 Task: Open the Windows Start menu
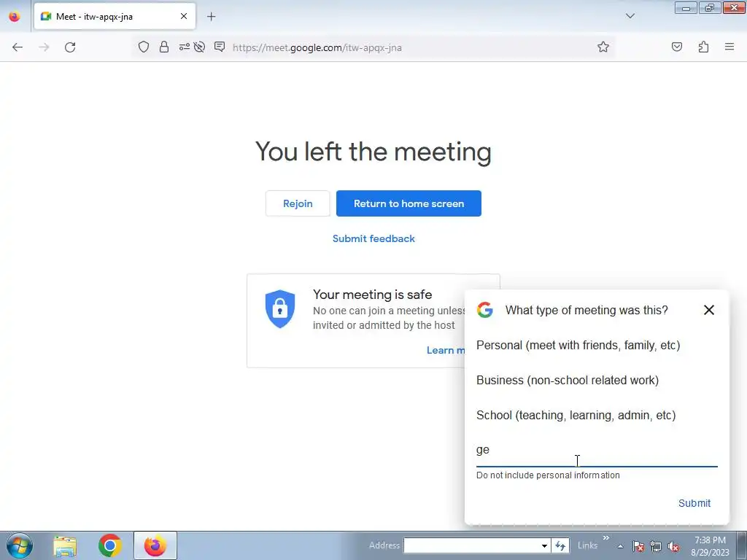click(x=20, y=545)
